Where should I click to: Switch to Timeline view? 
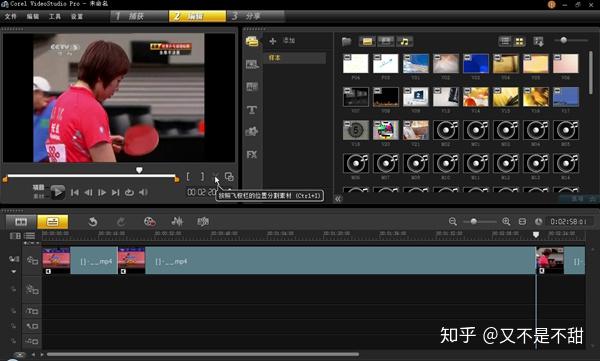[52, 222]
